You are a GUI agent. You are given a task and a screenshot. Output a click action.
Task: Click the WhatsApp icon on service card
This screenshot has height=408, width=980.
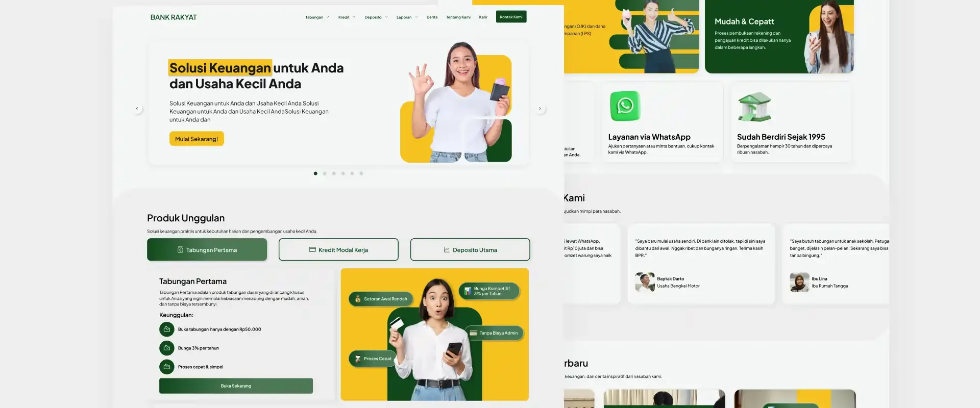pyautogui.click(x=625, y=106)
